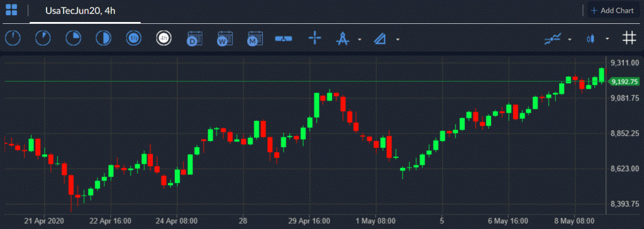This screenshot has width=644, height=229.
Task: Click the 21 Apr 2020 date label
Action: pos(45,220)
